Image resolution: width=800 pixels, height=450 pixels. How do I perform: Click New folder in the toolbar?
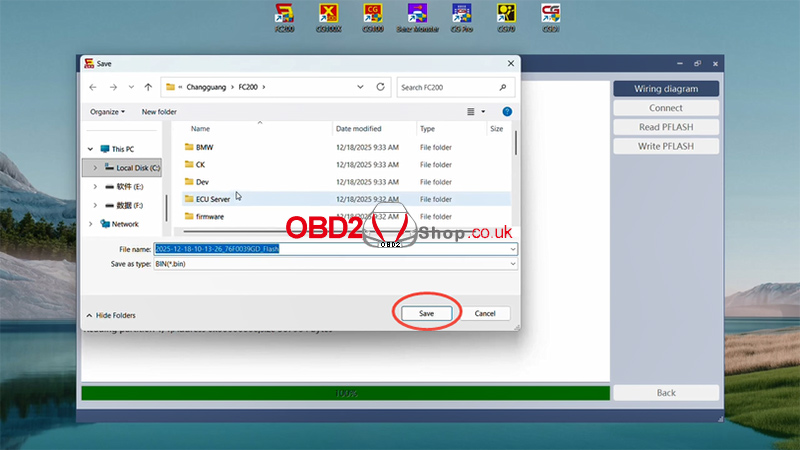pos(159,112)
